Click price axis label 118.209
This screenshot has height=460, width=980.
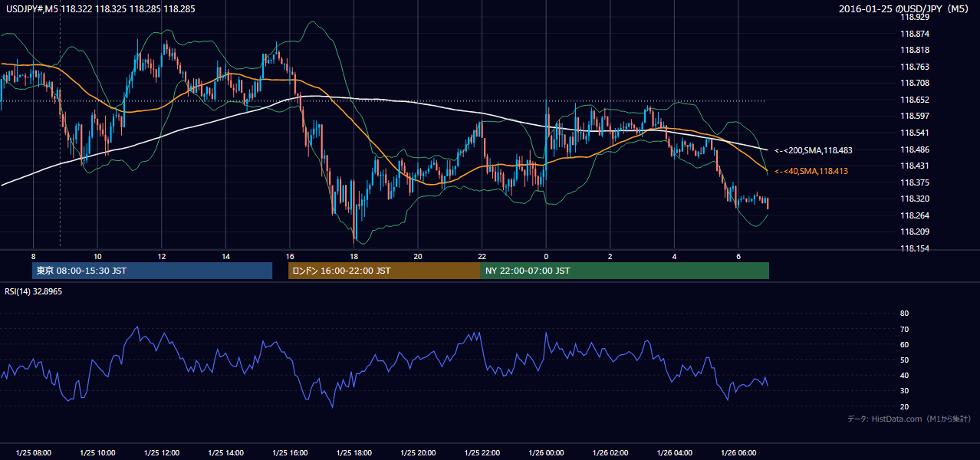[x=914, y=232]
